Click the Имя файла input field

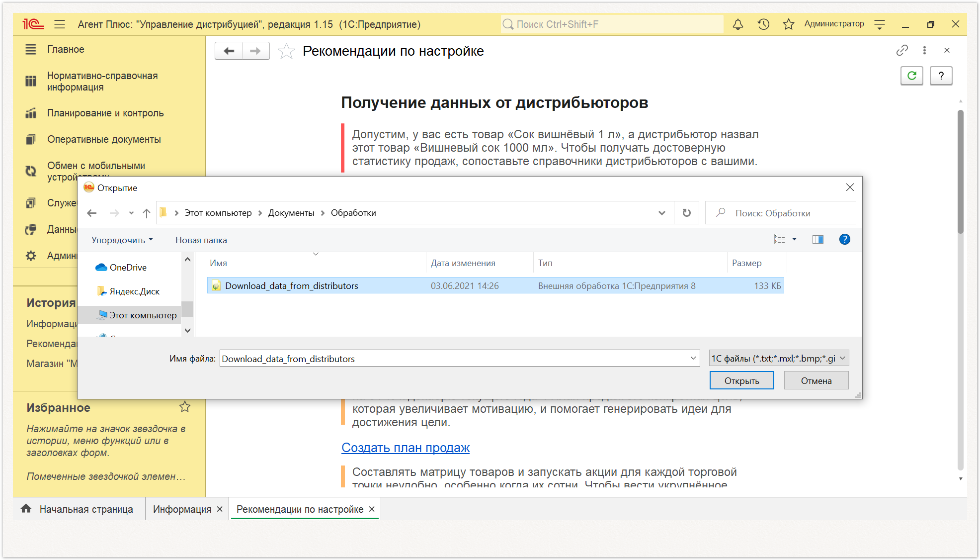[x=453, y=359]
